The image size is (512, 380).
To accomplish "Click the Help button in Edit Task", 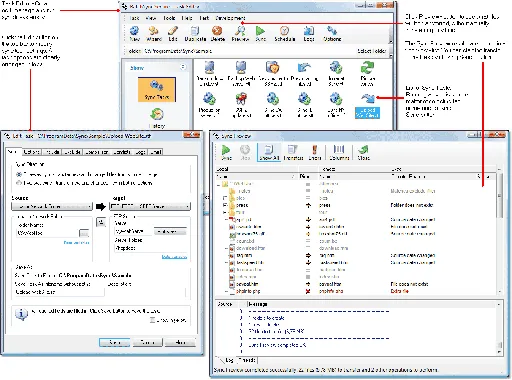I will pyautogui.click(x=180, y=342).
